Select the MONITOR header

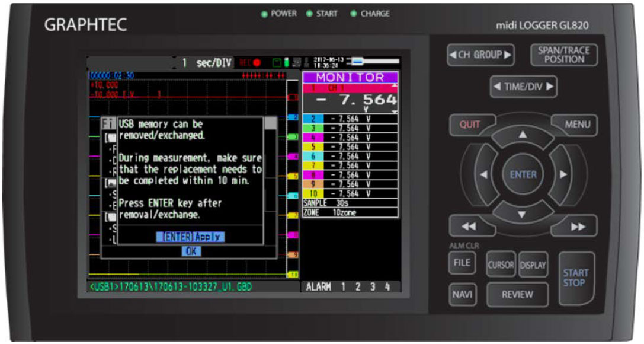(350, 77)
